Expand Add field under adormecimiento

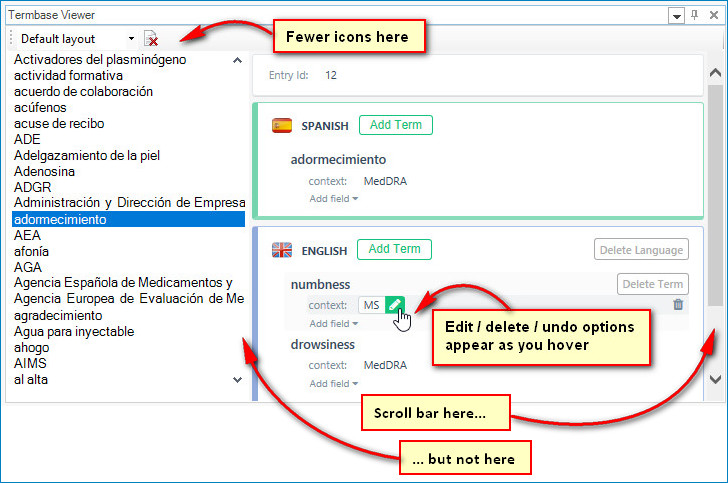(333, 199)
